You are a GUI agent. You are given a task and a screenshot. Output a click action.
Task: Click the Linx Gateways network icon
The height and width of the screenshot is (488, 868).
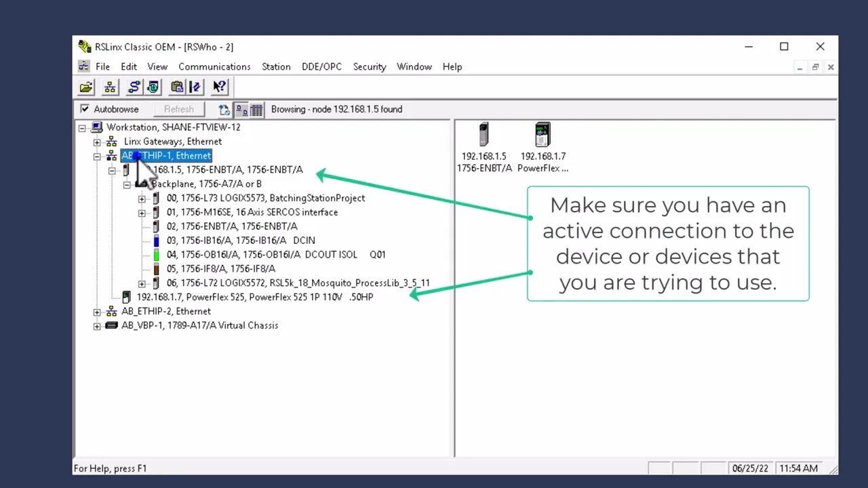tap(111, 142)
